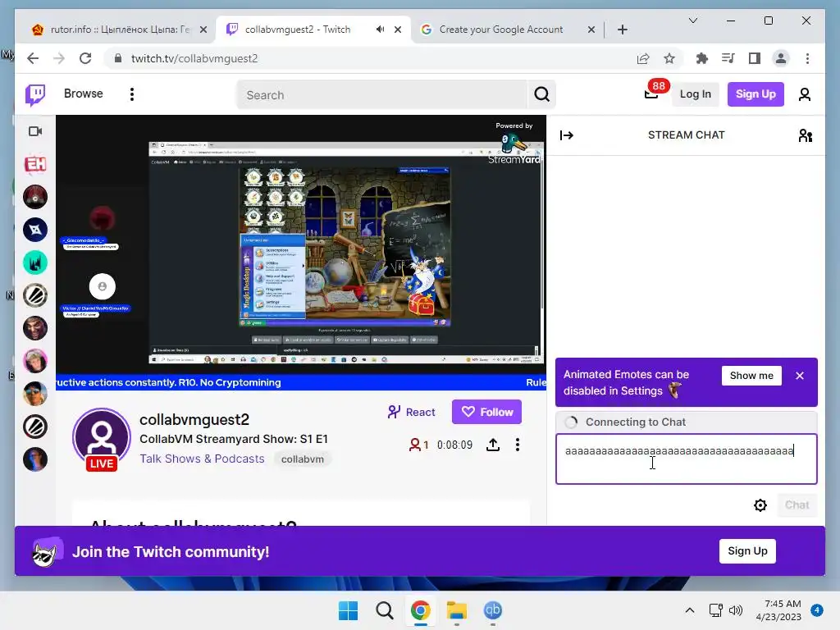Viewport: 840px width, 630px height.
Task: Open File Explorer from the taskbar
Action: point(456,610)
